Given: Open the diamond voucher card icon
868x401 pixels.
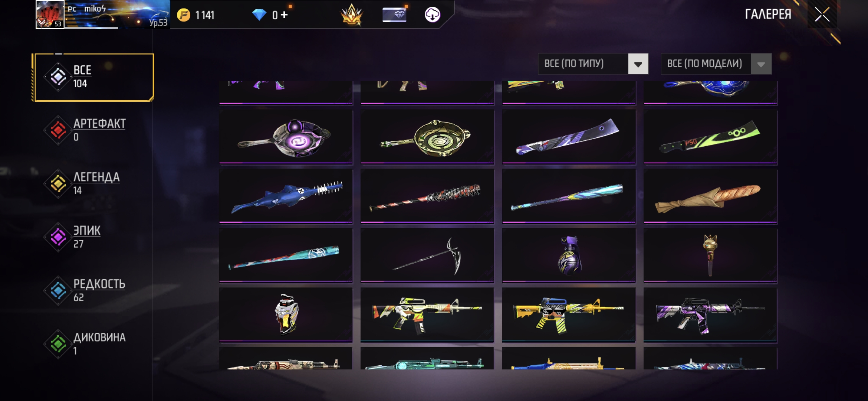Looking at the screenshot, I should tap(394, 15).
